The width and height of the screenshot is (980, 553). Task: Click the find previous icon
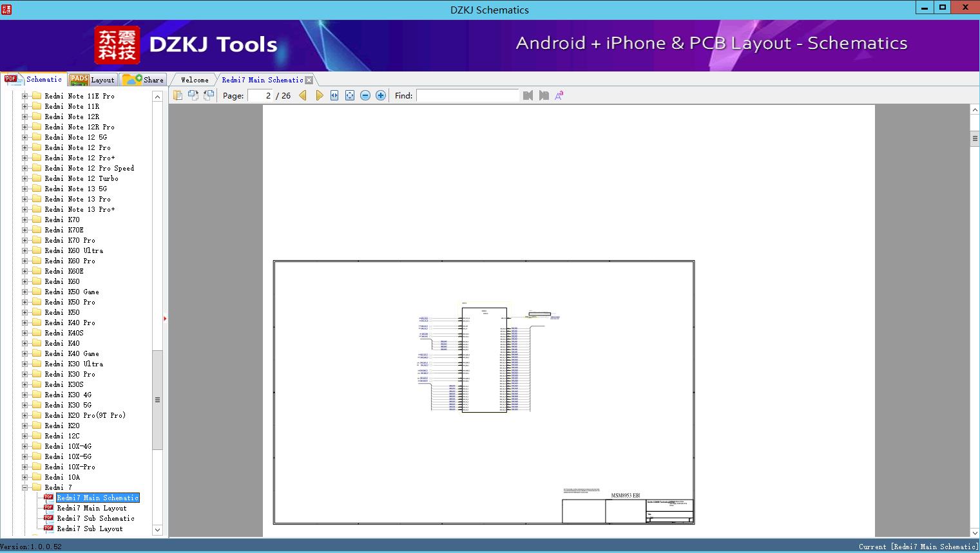tap(528, 95)
